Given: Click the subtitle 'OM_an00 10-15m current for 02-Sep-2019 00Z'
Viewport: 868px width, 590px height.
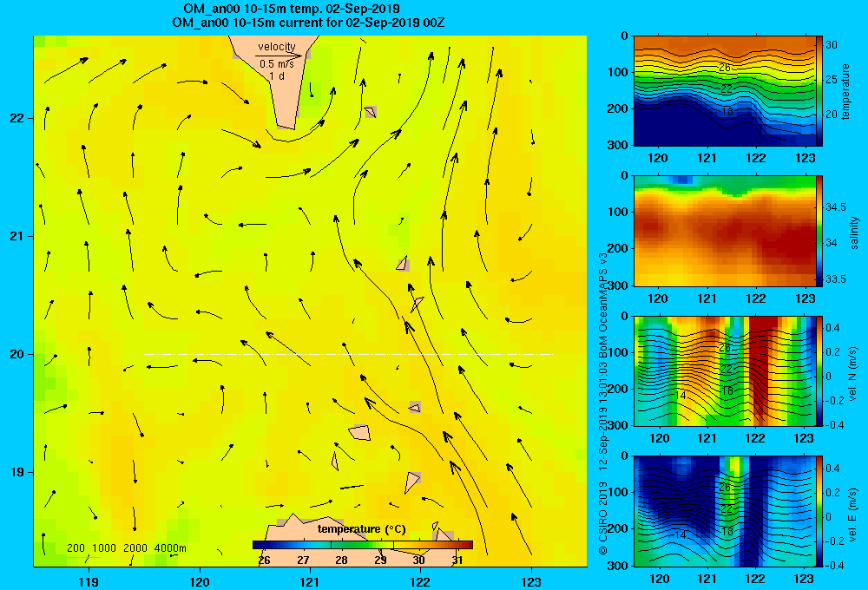Looking at the screenshot, I should [x=308, y=23].
